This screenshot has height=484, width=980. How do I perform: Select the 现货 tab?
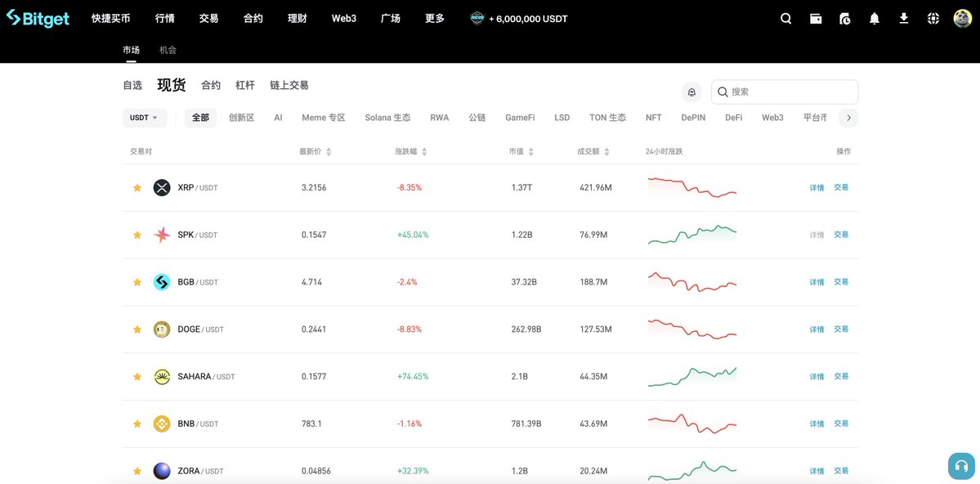(172, 85)
